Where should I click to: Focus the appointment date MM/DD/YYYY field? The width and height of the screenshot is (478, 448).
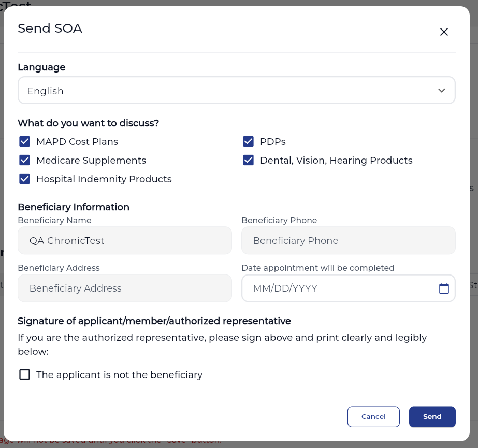pos(349,288)
